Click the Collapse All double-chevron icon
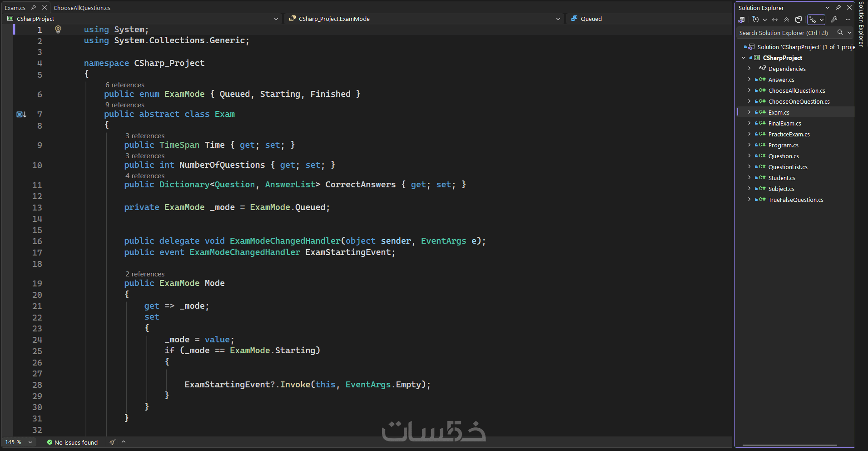This screenshot has width=868, height=451. [787, 20]
